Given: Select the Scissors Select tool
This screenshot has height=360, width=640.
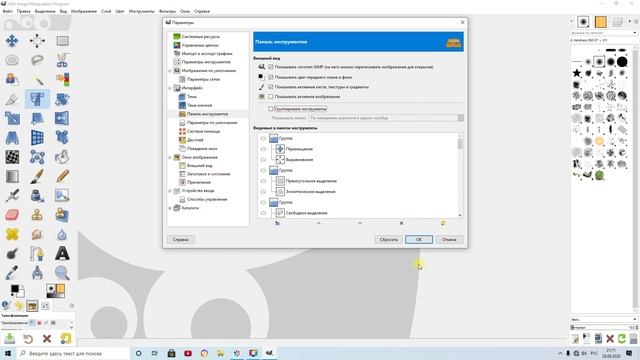Looking at the screenshot, I should click(x=62, y=60).
